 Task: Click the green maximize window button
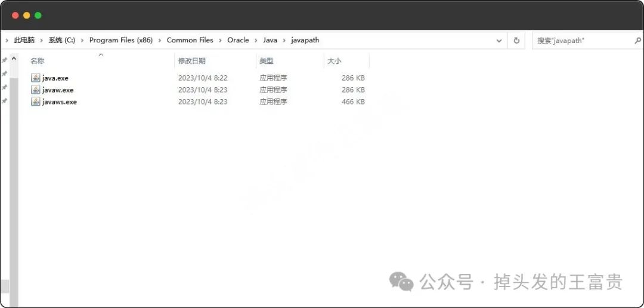38,15
